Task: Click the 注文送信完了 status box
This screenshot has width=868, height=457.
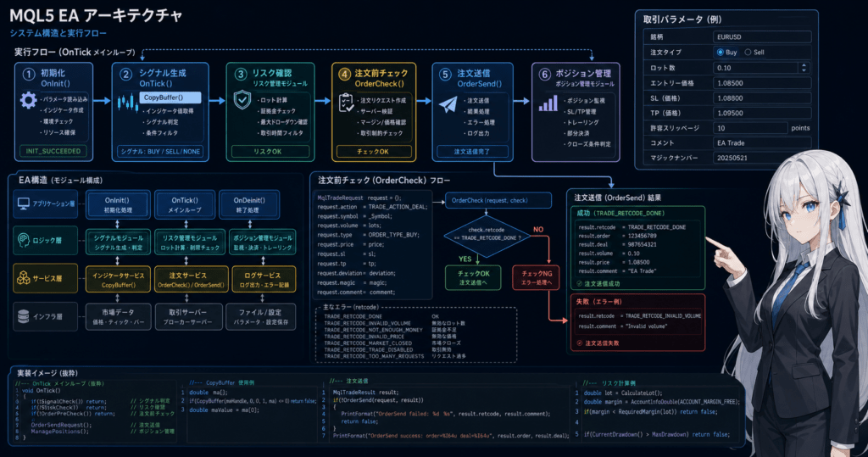Action: pyautogui.click(x=471, y=151)
